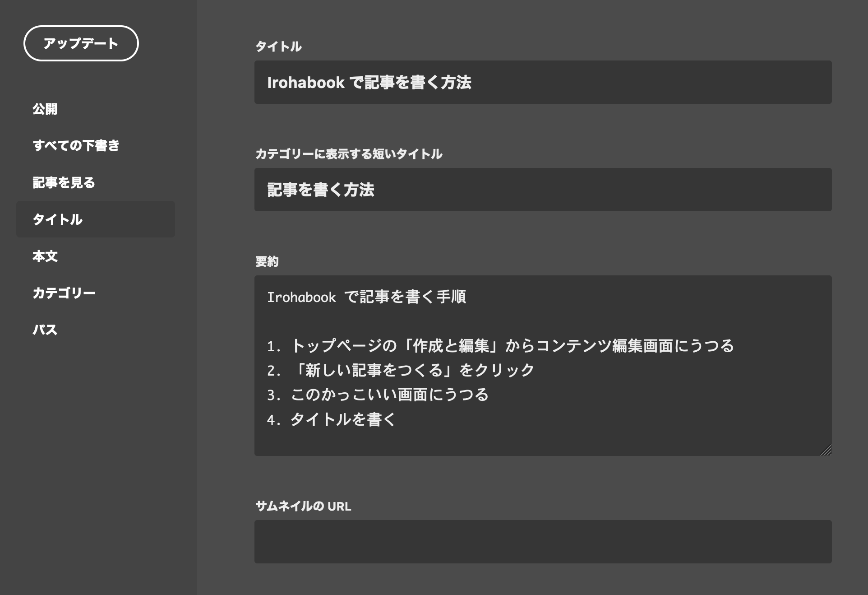The height and width of the screenshot is (595, 868).
Task: Click the カテゴリーに表示する短いタイトル label
Action: [348, 154]
